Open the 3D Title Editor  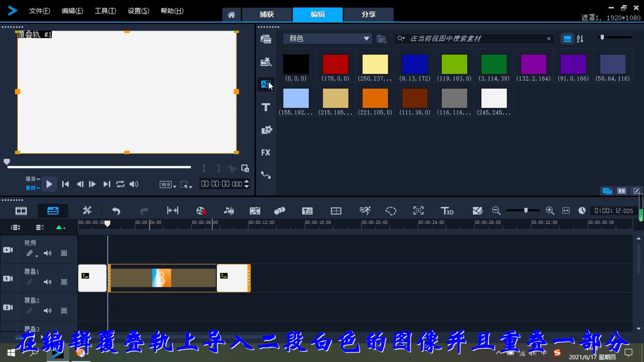pyautogui.click(x=447, y=211)
